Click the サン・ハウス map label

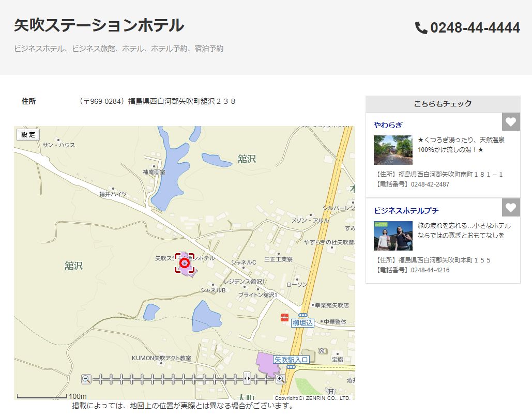59,145
